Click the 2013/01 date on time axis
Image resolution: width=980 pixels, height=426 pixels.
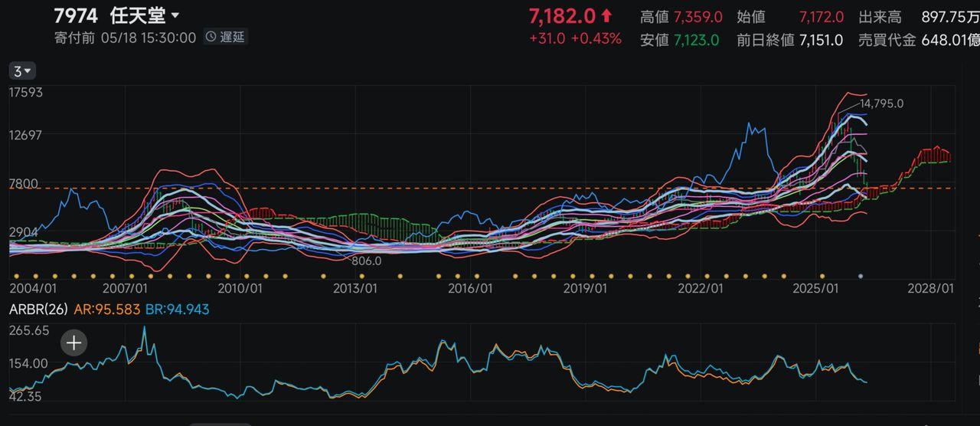(x=354, y=289)
